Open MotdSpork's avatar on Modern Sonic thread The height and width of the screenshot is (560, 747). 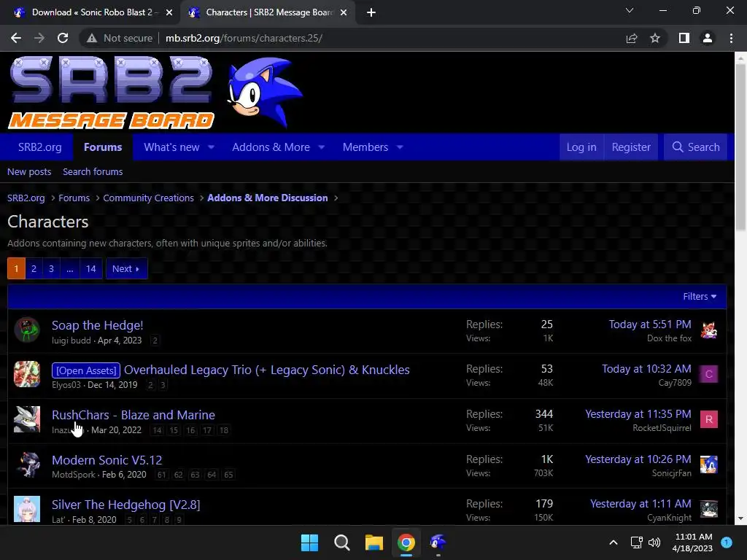(x=27, y=464)
